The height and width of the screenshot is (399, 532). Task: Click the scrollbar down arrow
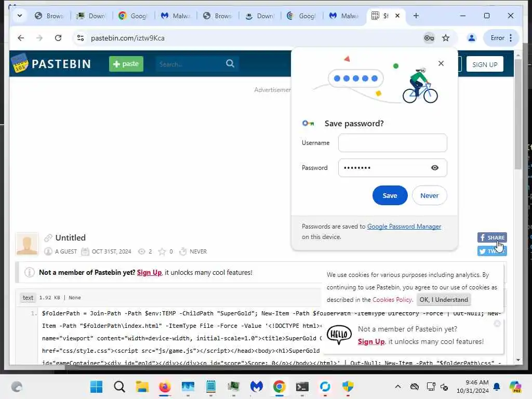point(518,360)
